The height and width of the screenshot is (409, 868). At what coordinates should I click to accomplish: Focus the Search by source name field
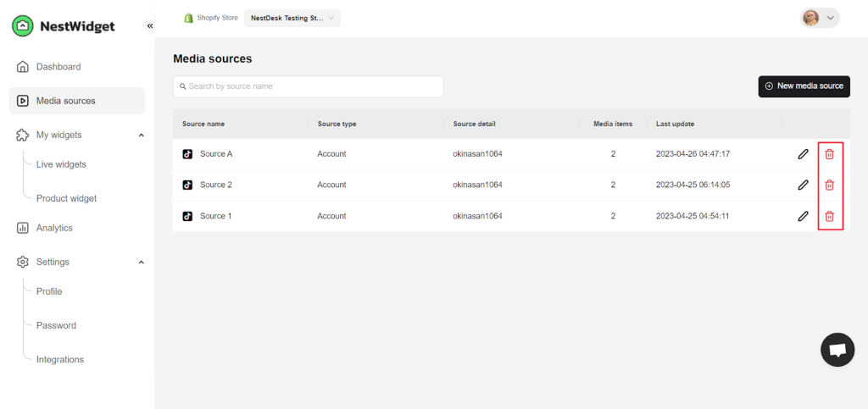[x=309, y=86]
